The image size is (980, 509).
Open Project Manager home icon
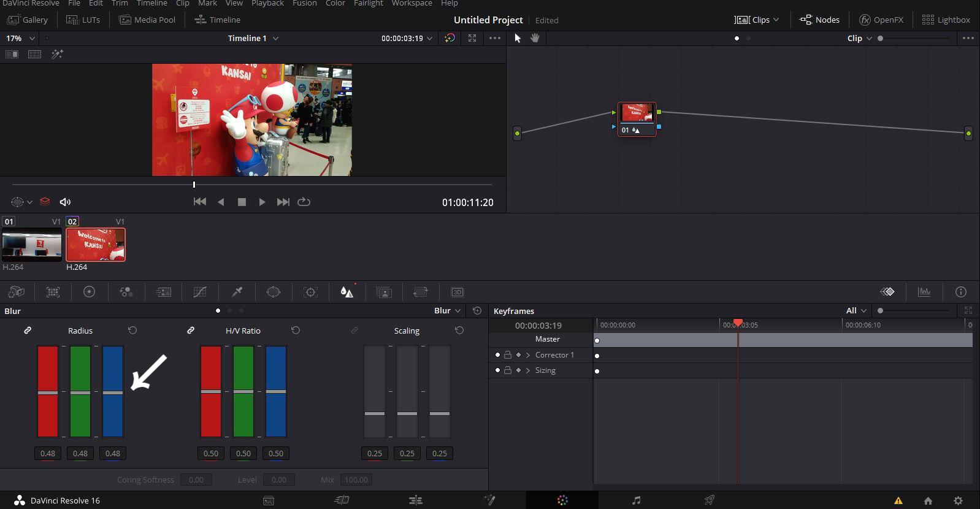tap(928, 500)
